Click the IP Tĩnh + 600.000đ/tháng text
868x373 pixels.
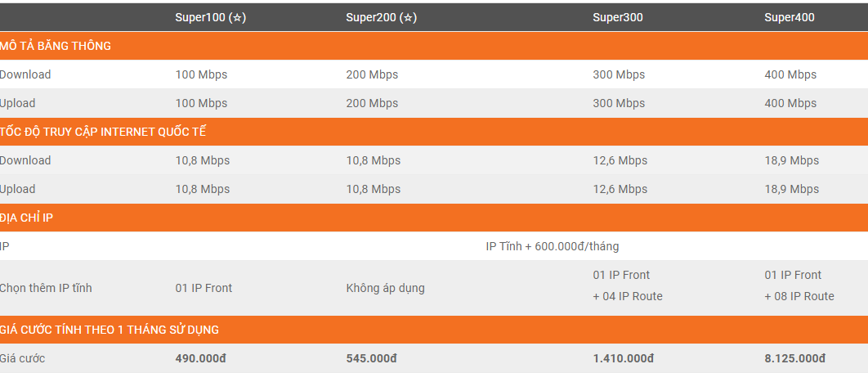[x=552, y=246]
